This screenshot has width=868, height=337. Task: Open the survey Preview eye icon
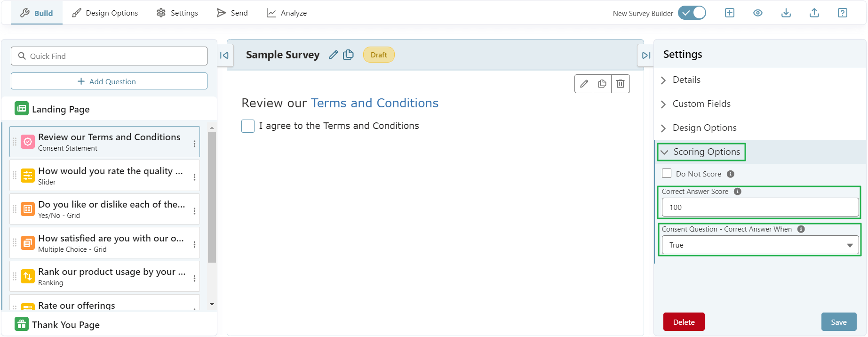tap(757, 13)
